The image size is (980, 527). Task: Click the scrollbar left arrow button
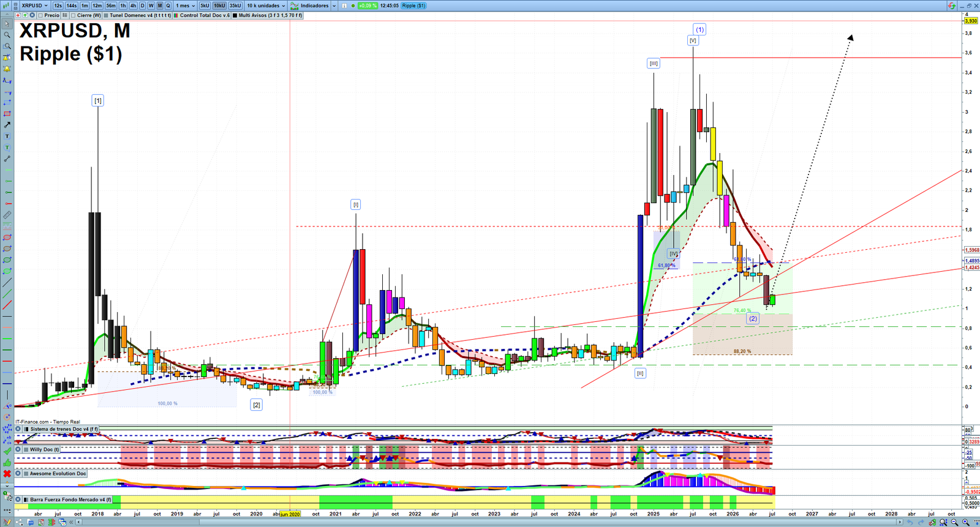coord(78,522)
